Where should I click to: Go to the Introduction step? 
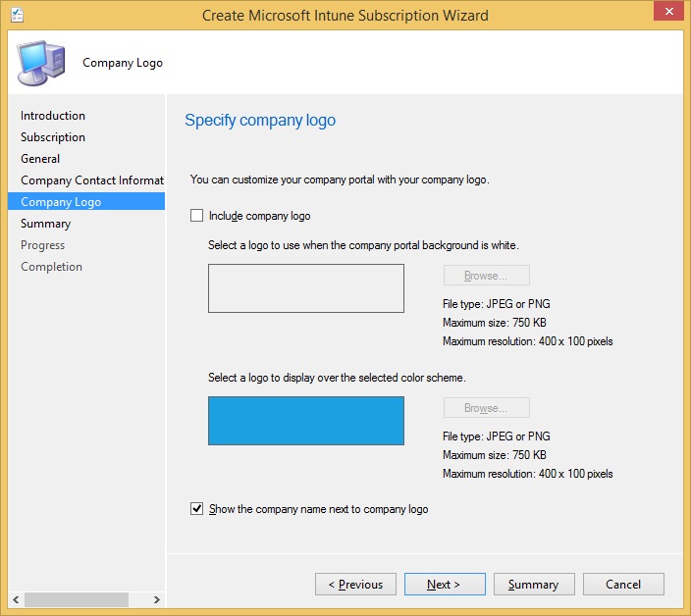(x=53, y=116)
